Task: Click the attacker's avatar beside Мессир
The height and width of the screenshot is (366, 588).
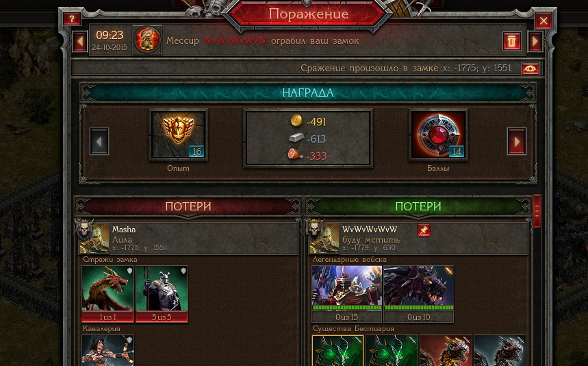Action: 147,40
